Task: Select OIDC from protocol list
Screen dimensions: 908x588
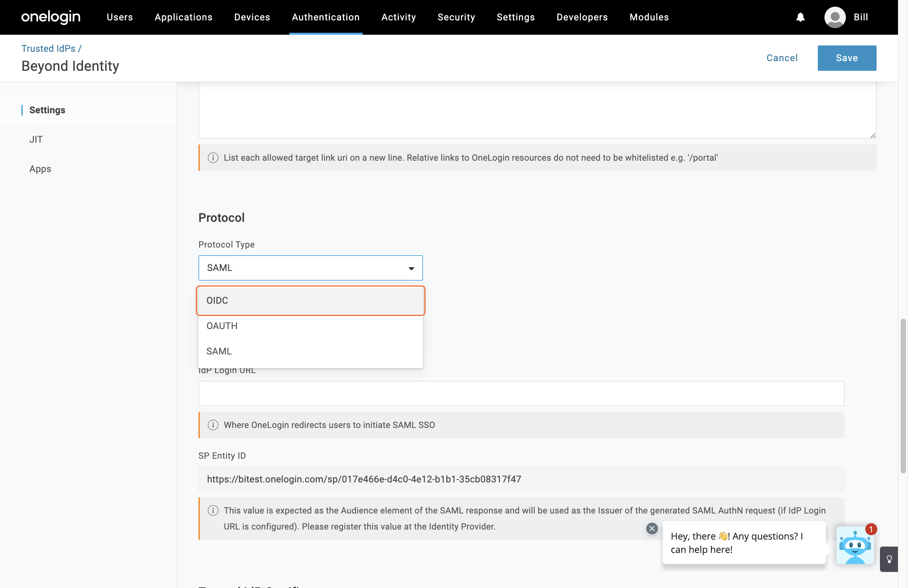Action: pyautogui.click(x=311, y=300)
